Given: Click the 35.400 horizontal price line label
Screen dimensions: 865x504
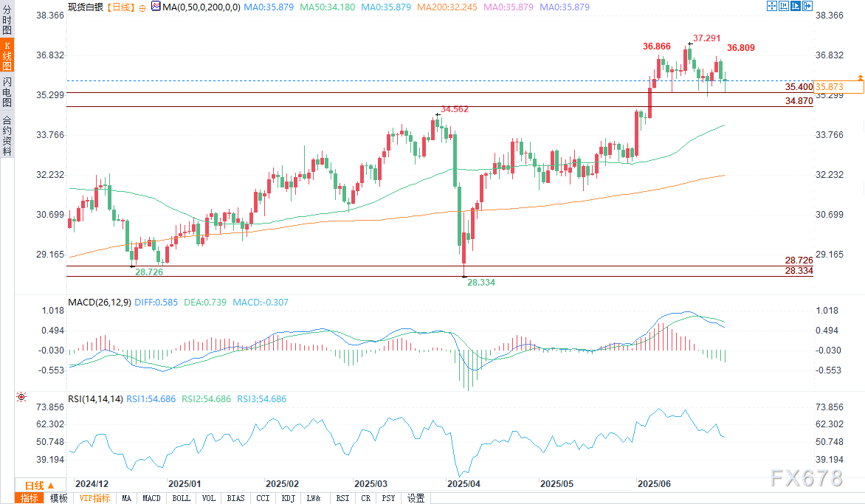Looking at the screenshot, I should point(799,86).
